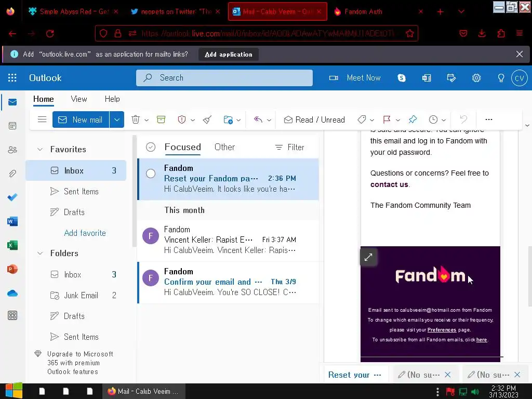Switch to the Focused inbox tab
The width and height of the screenshot is (532, 399).
click(x=182, y=147)
